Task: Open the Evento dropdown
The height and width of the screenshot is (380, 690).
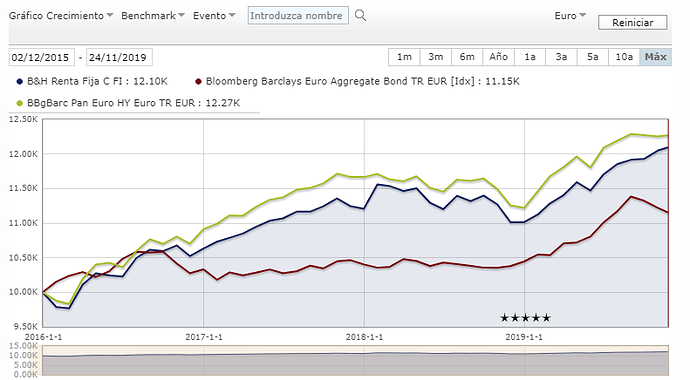Action: coord(214,16)
